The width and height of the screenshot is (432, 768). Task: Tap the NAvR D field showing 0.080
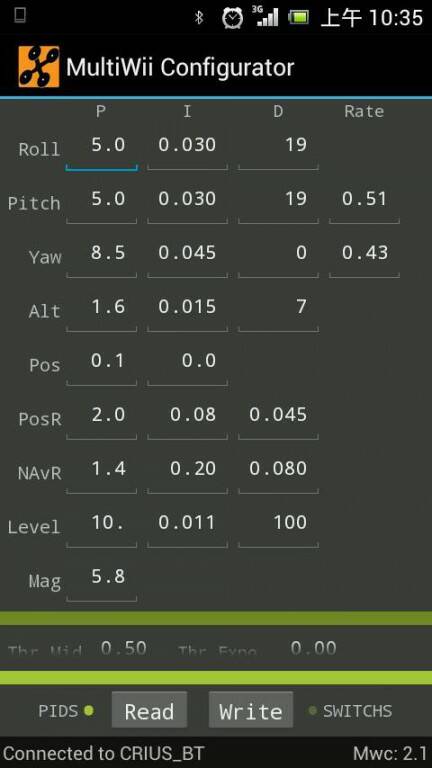[278, 474]
